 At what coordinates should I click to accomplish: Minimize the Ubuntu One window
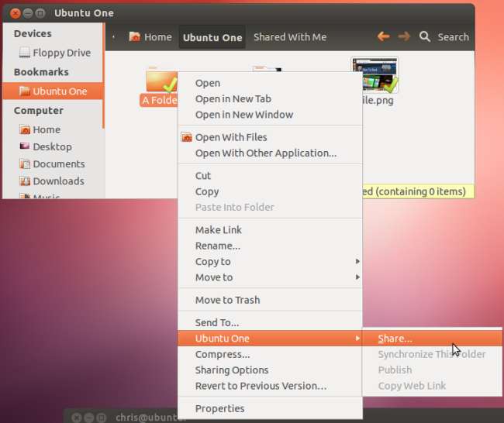(28, 13)
